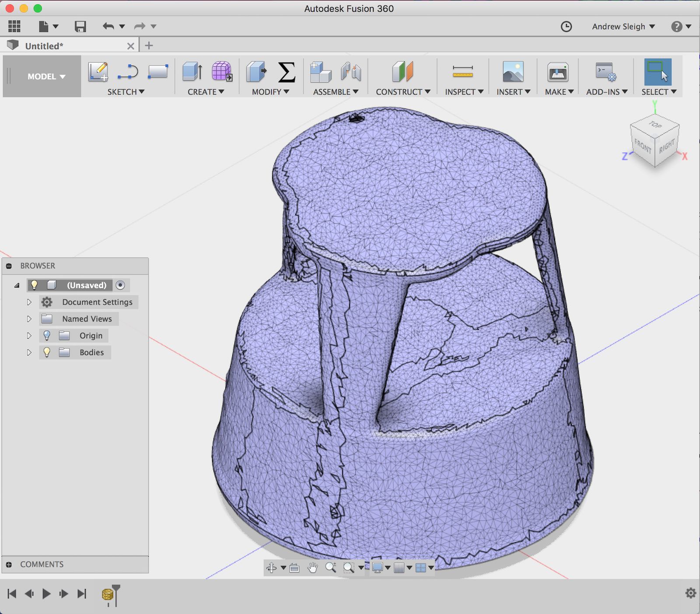
Task: Open the ASSEMBLE menu
Action: (336, 92)
